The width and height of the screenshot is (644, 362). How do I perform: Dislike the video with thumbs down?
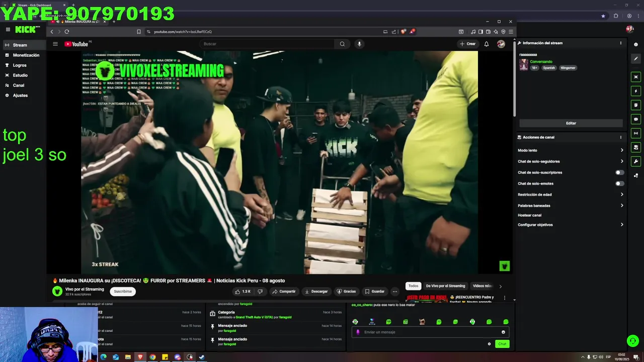[260, 292]
